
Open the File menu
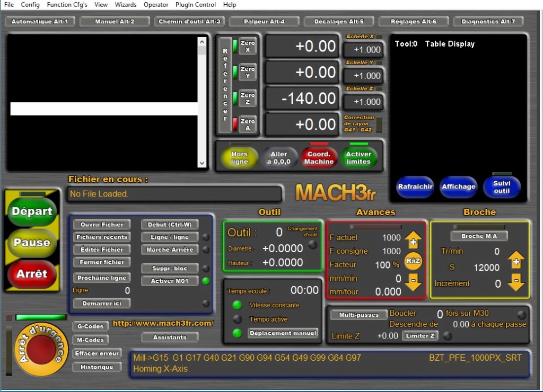[x=9, y=4]
